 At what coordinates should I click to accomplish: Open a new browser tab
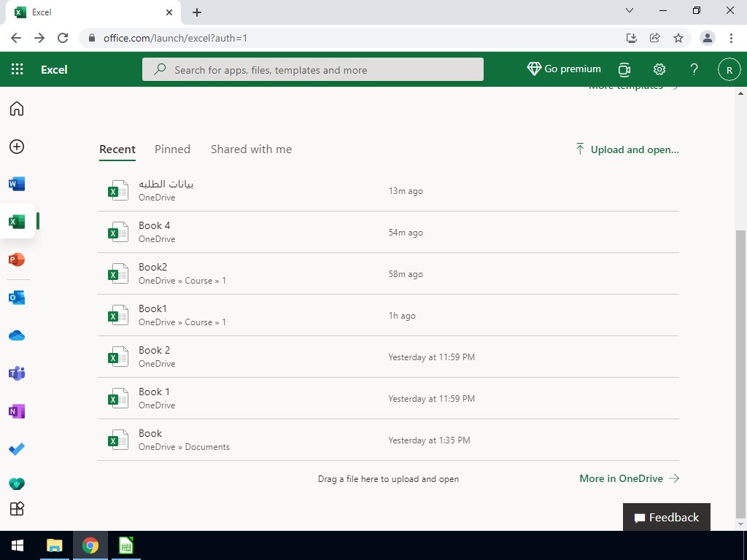(197, 12)
